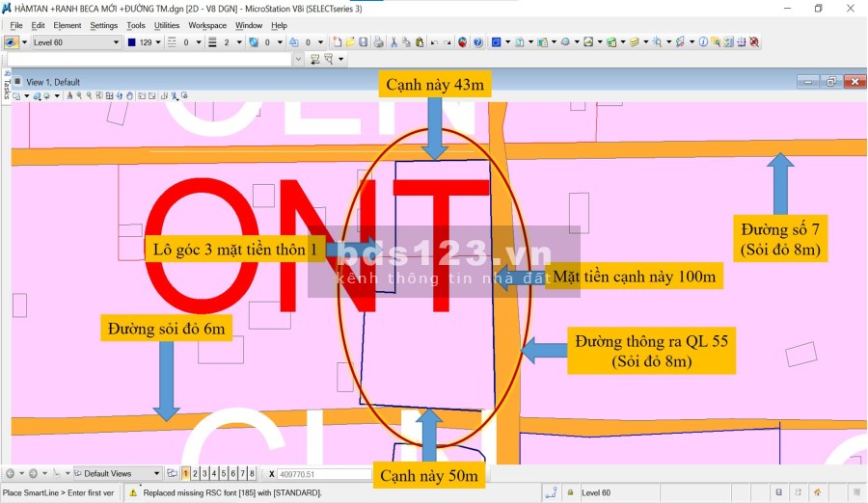Toggle view 7 button
The image size is (868, 503).
tap(242, 474)
